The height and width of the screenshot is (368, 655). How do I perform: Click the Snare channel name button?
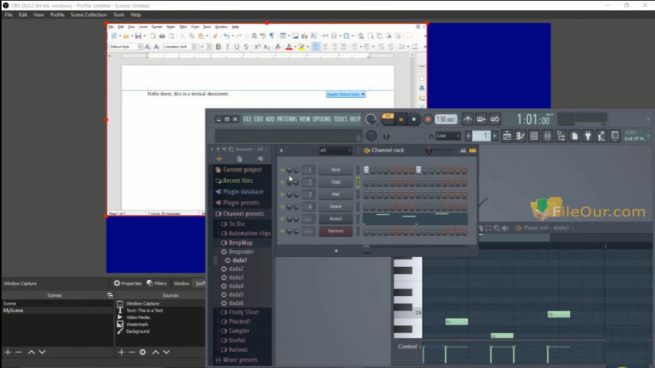[x=335, y=206]
